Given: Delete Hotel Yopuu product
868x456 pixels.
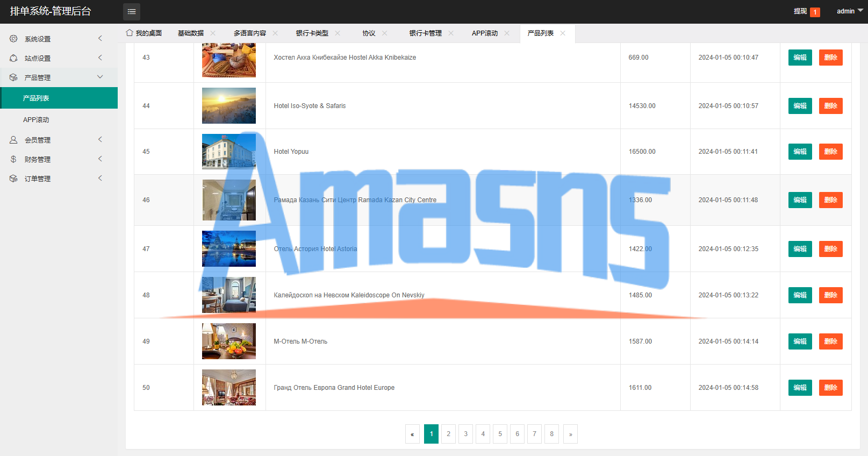Looking at the screenshot, I should click(831, 152).
